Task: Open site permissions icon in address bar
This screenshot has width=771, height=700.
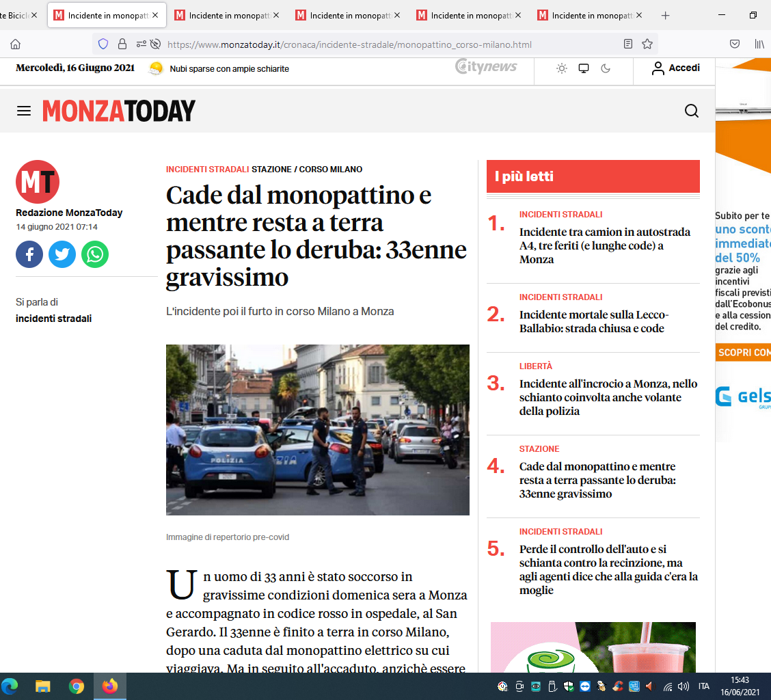Action: pyautogui.click(x=141, y=44)
